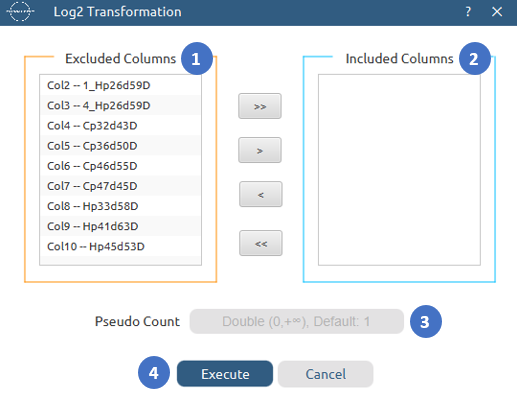Open the help question mark in title bar
The image size is (517, 412).
point(468,12)
